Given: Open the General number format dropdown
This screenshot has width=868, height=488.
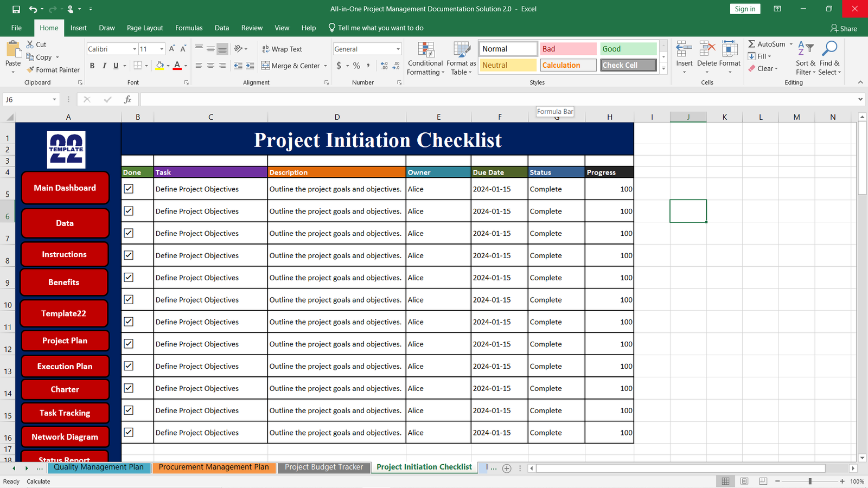Looking at the screenshot, I should click(x=398, y=49).
